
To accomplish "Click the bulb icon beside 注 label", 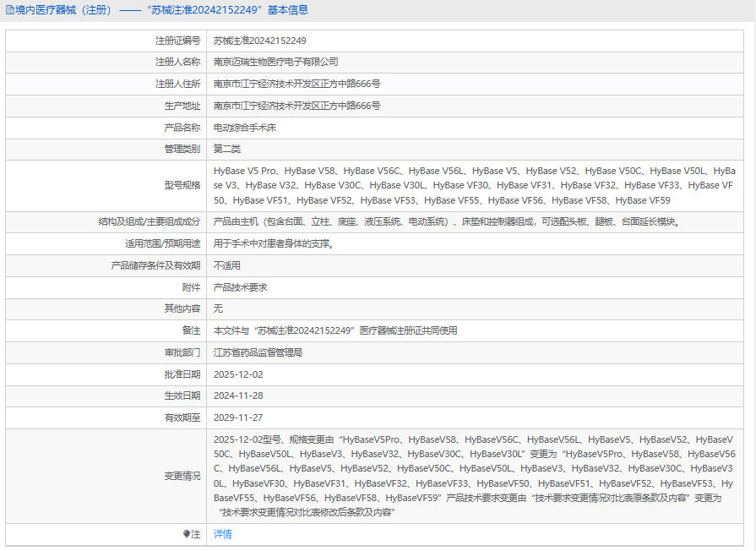I will (x=187, y=534).
